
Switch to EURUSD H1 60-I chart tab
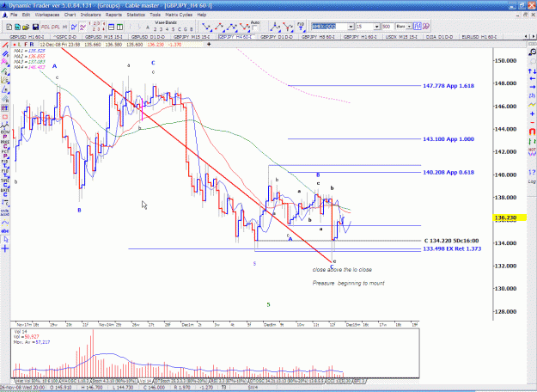click(479, 37)
